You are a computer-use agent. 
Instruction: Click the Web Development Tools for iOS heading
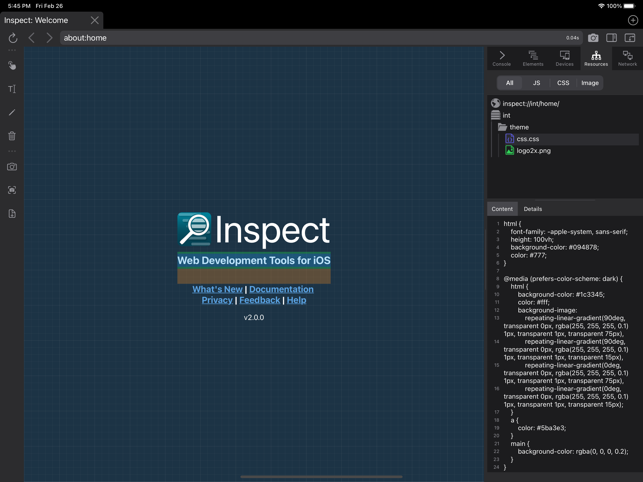pos(254,260)
